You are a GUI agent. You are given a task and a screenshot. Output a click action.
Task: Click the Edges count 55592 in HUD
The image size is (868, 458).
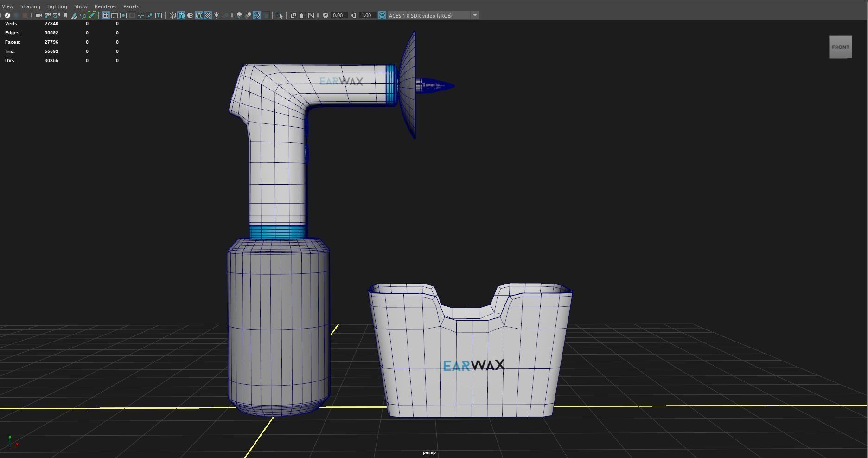51,32
